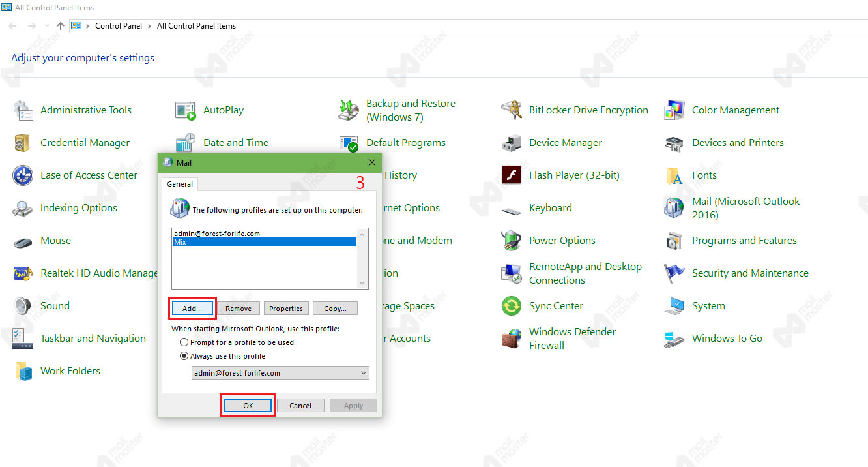Confirm the Mail dialog with OK
This screenshot has height=467, width=868.
point(248,406)
